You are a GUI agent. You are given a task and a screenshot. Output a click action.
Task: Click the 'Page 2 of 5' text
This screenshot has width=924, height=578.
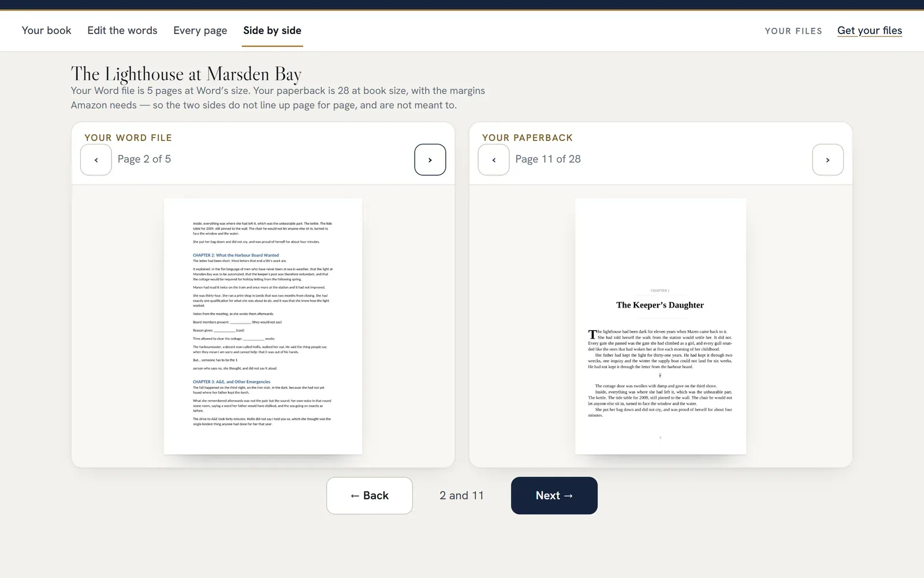[x=144, y=159]
